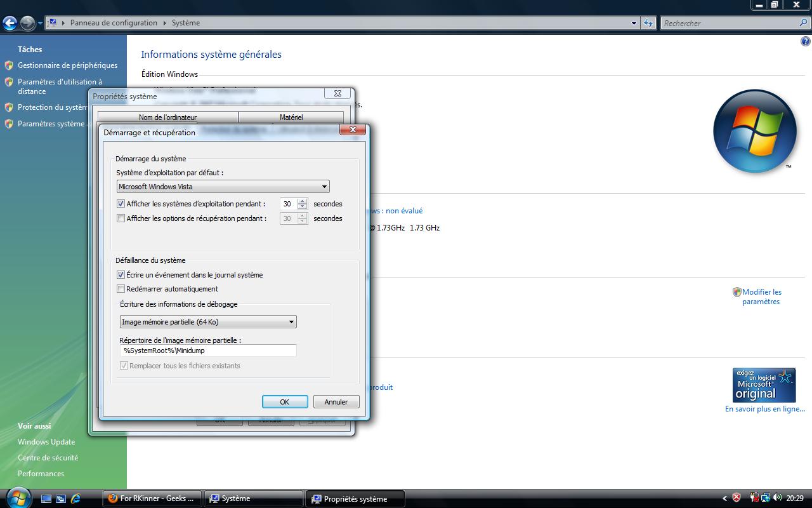Click the magnifier search icon

coord(804,23)
